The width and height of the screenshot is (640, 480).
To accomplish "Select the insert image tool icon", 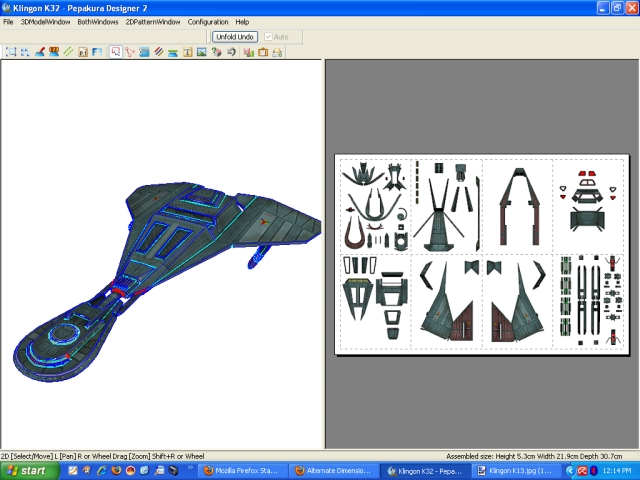I will [202, 52].
